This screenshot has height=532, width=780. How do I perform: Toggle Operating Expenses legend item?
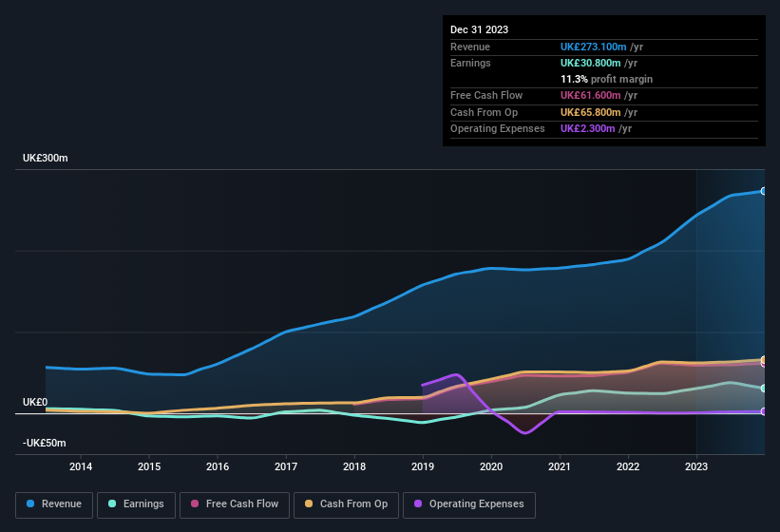(x=468, y=504)
